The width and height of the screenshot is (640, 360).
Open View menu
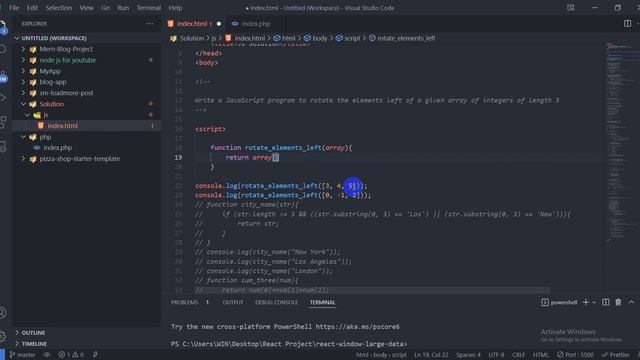pyautogui.click(x=87, y=8)
